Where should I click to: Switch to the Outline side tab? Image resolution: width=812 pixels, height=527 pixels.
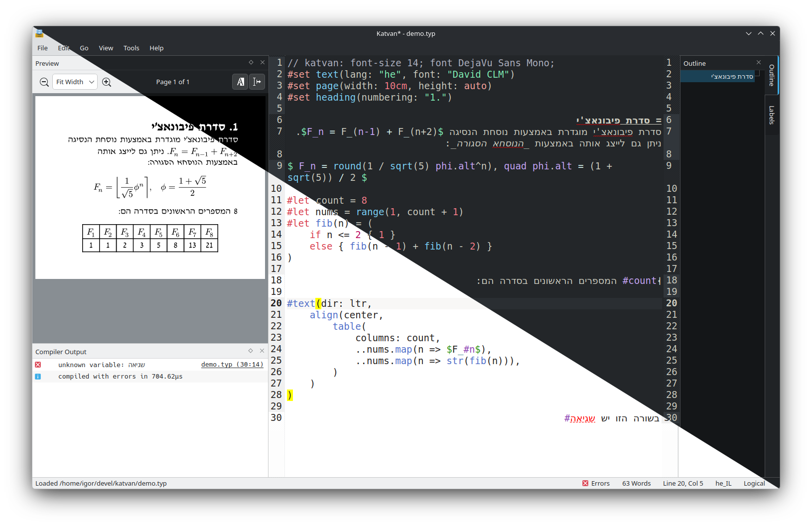772,75
